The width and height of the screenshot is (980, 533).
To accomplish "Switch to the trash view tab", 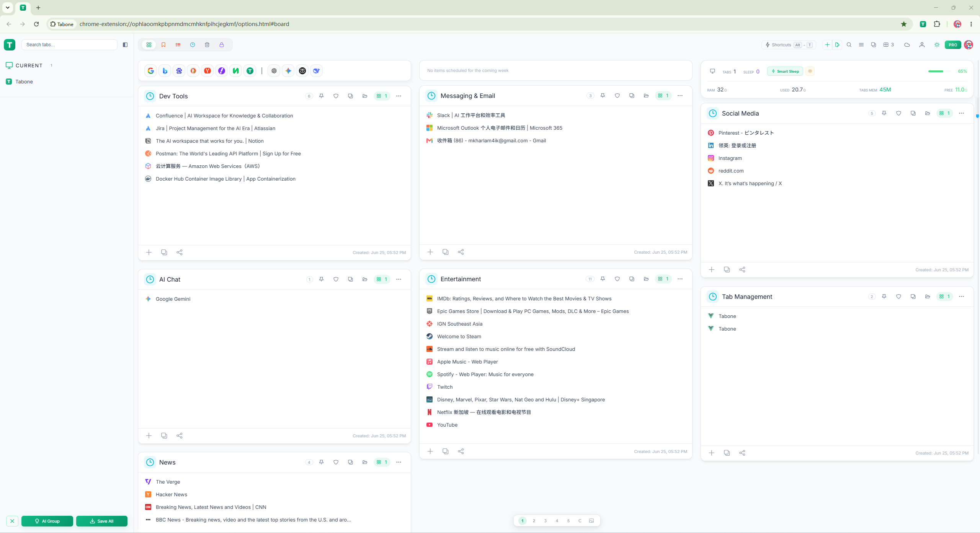I will click(x=207, y=45).
